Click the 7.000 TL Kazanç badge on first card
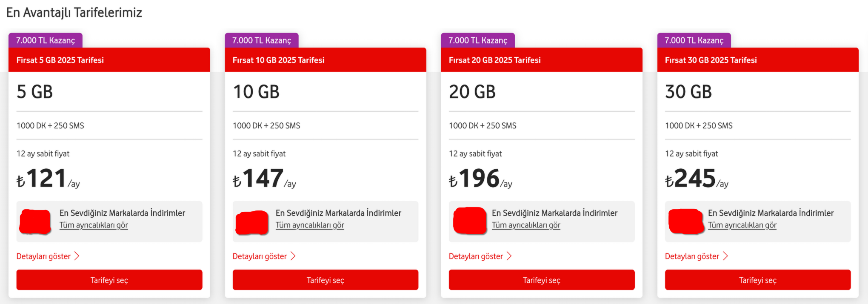 point(46,40)
